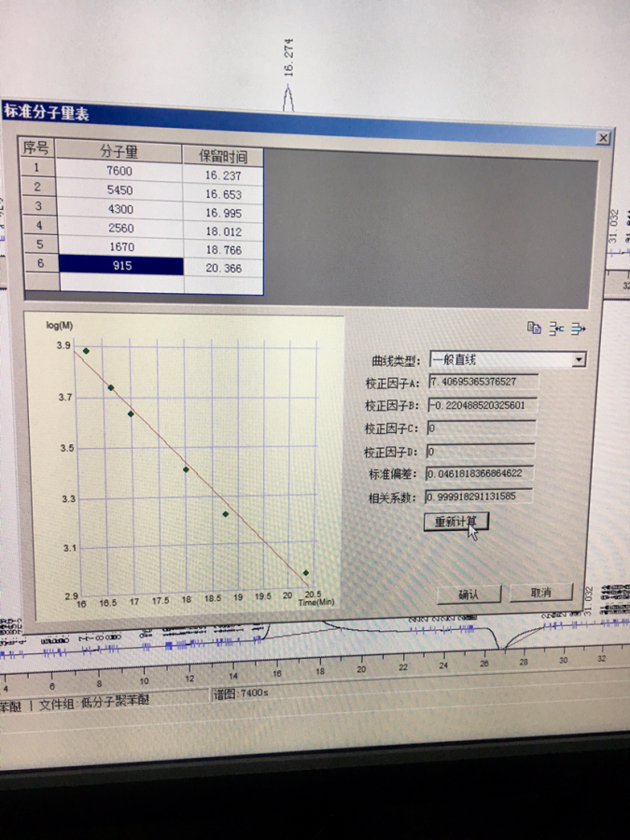Click the row icon with right-pointing arrow
Screen dimensions: 630x840
pos(578,329)
